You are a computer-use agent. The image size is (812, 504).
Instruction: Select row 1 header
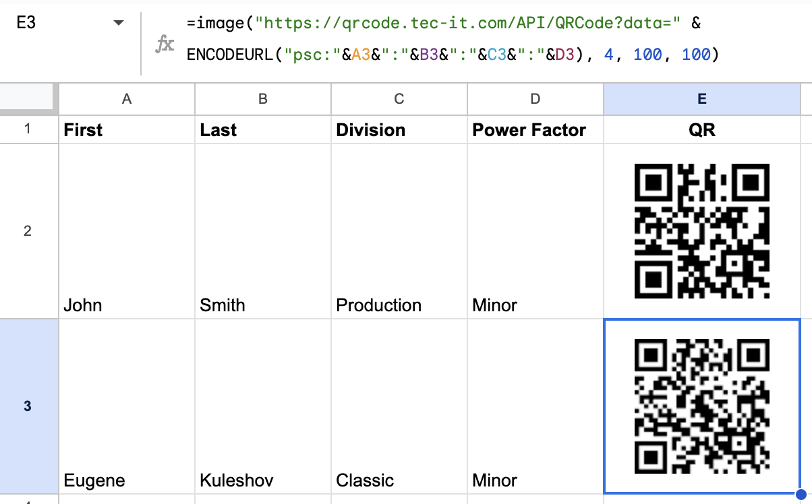pos(28,129)
